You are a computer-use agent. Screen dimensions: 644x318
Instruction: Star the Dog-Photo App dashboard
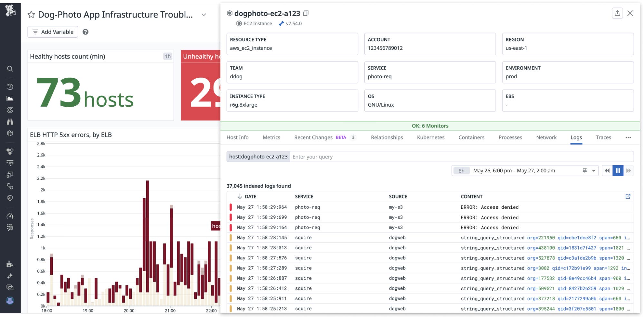[x=31, y=14]
